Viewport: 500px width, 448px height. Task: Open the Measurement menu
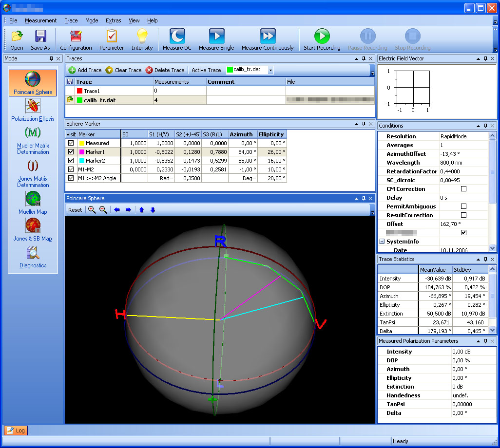click(x=41, y=20)
